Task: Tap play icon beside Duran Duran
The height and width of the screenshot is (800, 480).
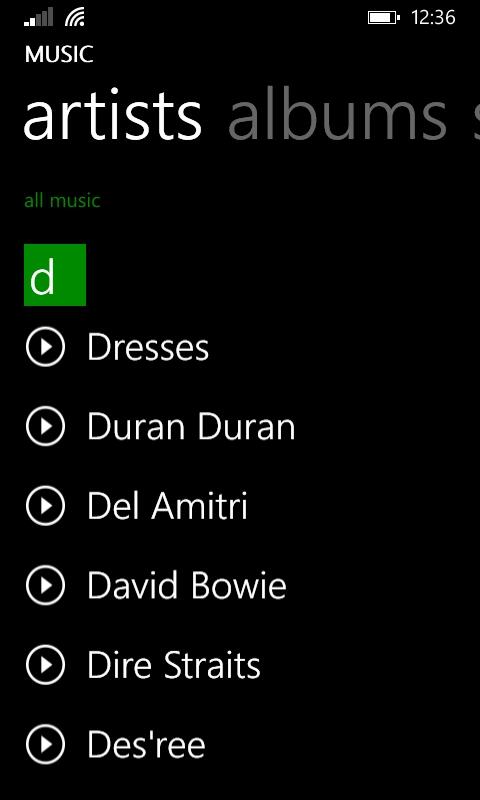Action: 45,426
